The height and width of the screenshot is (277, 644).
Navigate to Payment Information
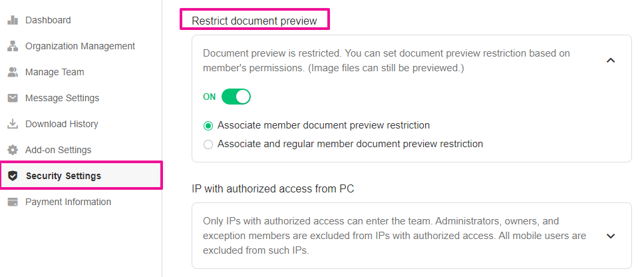(68, 202)
